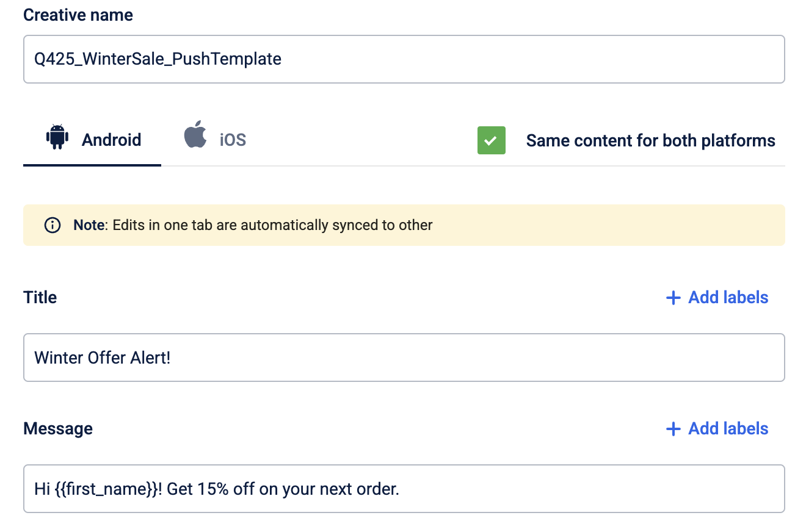Screen dimensions: 806x532
Task: Focus the Creative name input field
Action: (404, 59)
